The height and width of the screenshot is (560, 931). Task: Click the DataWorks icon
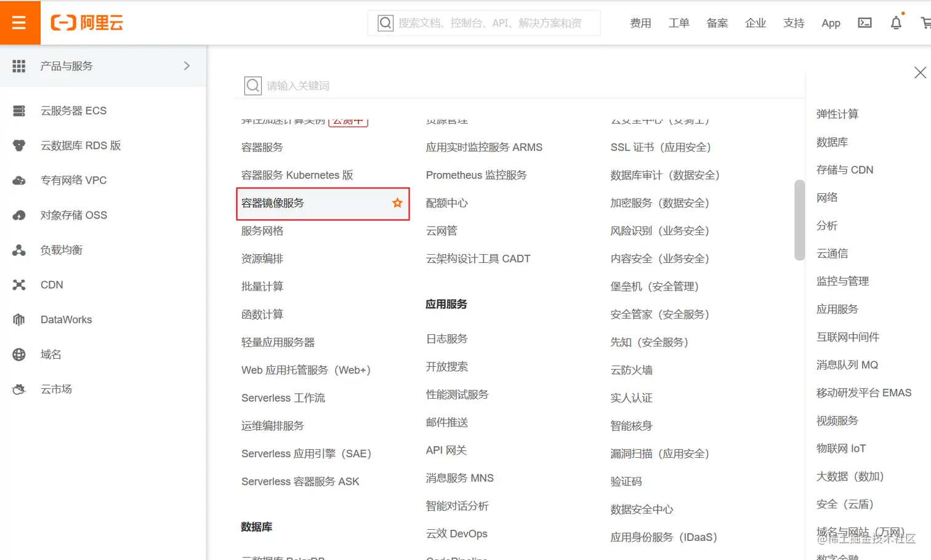19,320
